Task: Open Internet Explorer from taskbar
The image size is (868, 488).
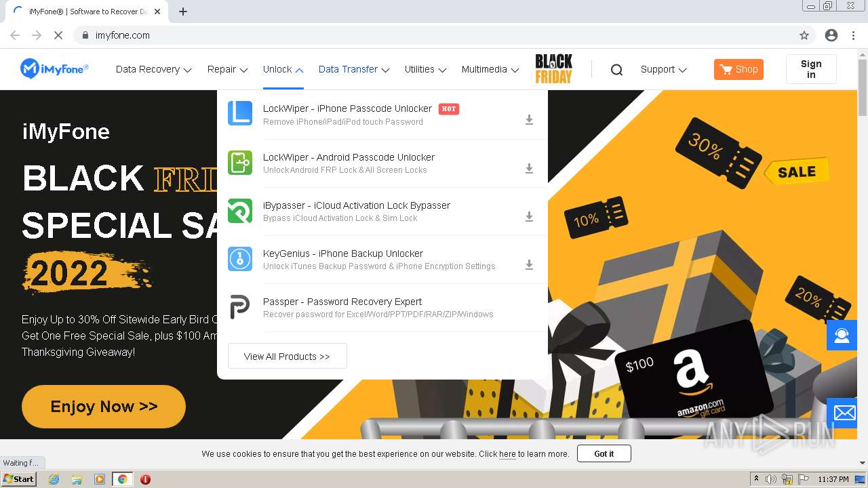Action: (x=54, y=479)
